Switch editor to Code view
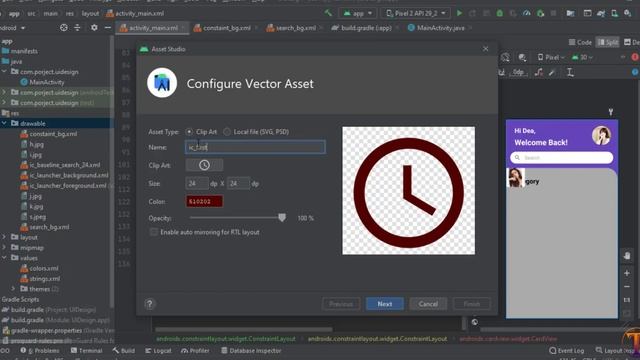The image size is (640, 360). [580, 42]
